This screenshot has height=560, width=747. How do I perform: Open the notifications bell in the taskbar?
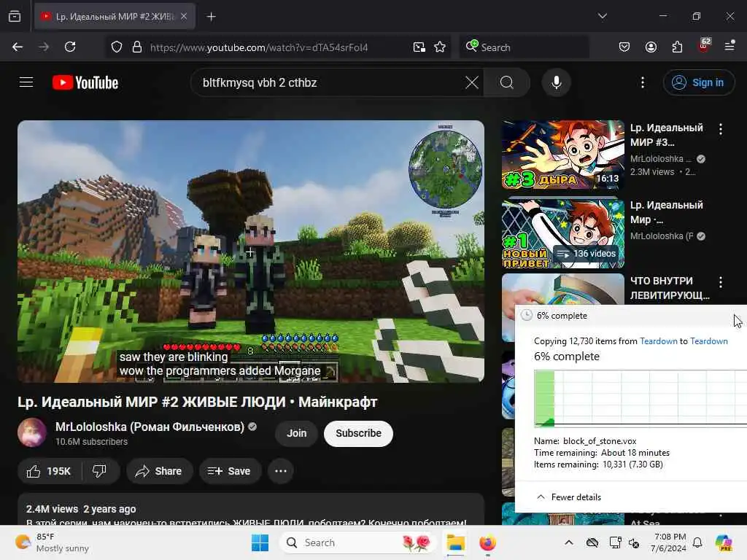[x=697, y=542]
